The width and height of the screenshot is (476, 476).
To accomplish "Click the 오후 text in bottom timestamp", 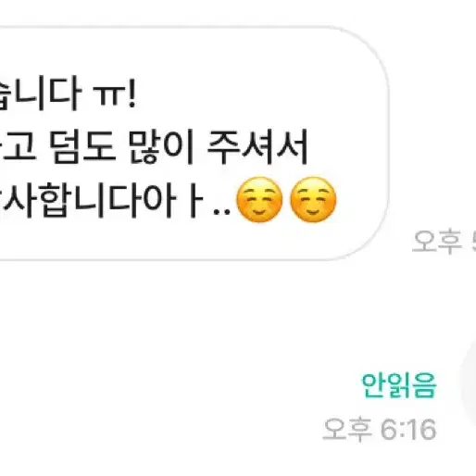I will 346,429.
